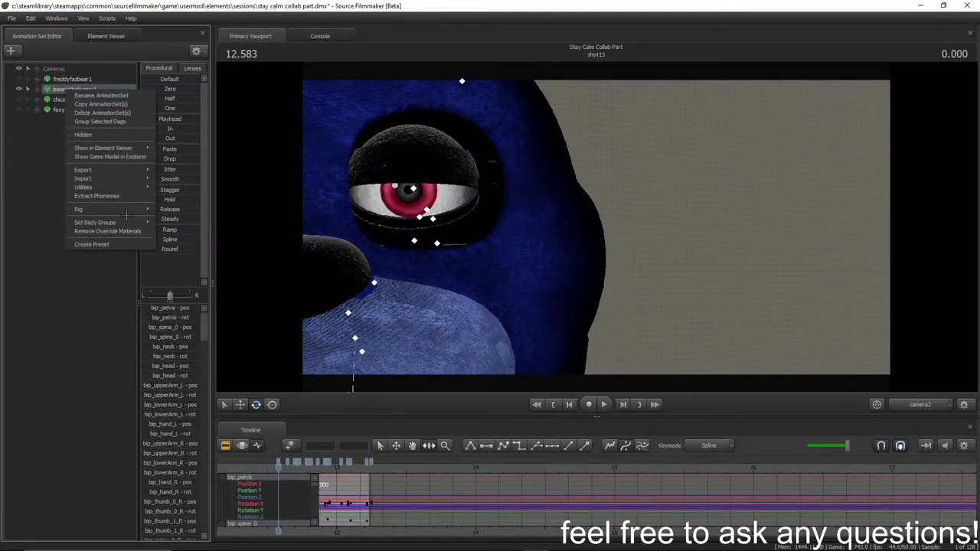
Task: Adjust the left-right preset balance slider
Action: (170, 295)
